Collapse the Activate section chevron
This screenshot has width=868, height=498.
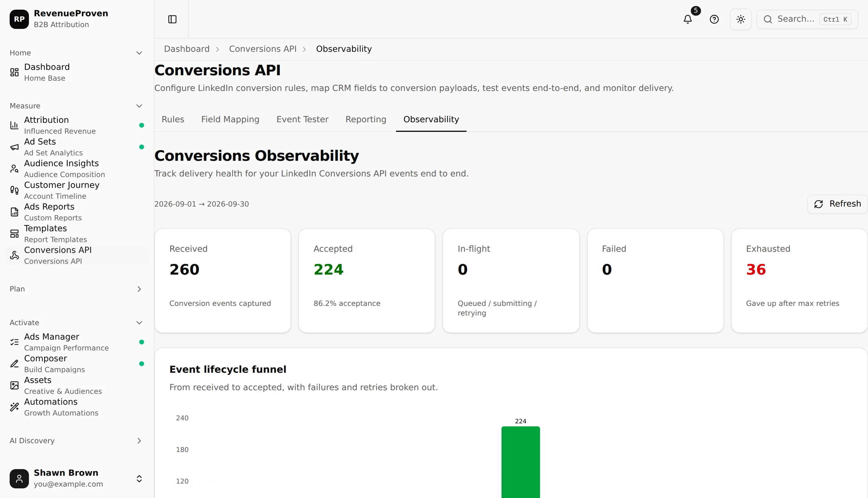pos(139,323)
